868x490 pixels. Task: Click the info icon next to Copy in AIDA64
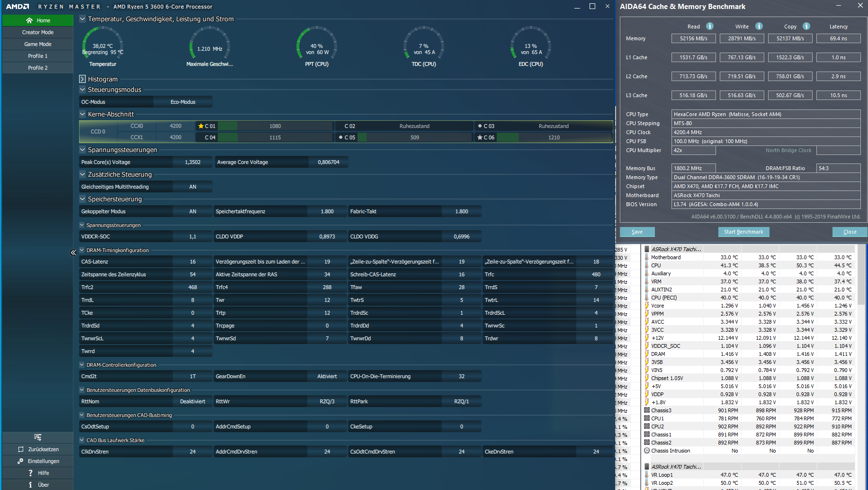tap(806, 26)
